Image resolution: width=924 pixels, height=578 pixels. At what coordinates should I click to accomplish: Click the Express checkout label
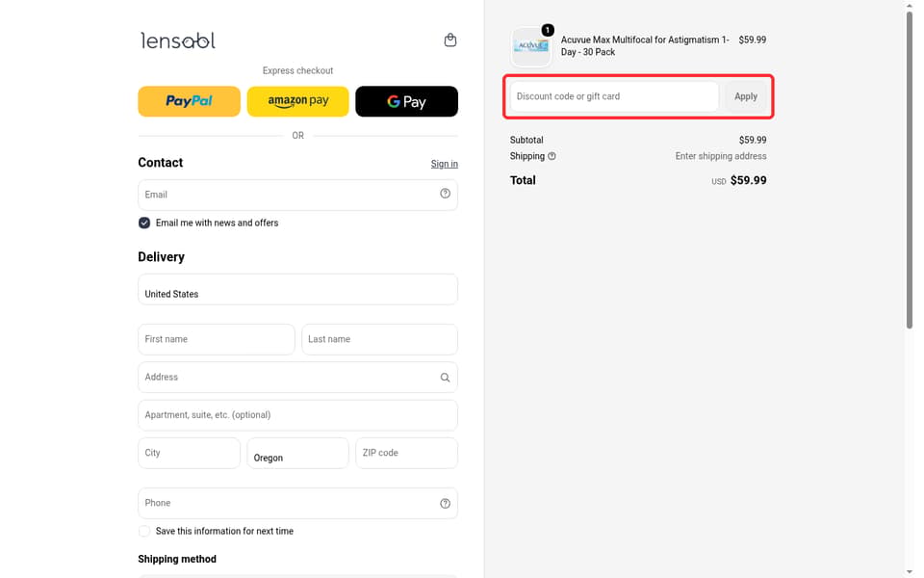click(x=297, y=70)
